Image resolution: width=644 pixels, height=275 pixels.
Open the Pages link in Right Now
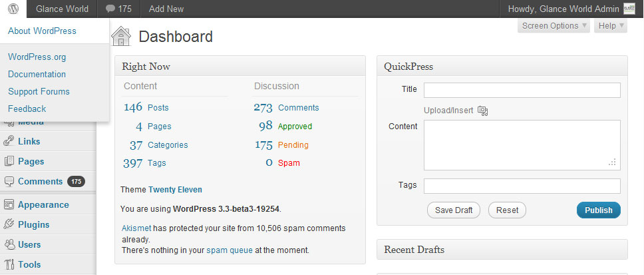160,127
